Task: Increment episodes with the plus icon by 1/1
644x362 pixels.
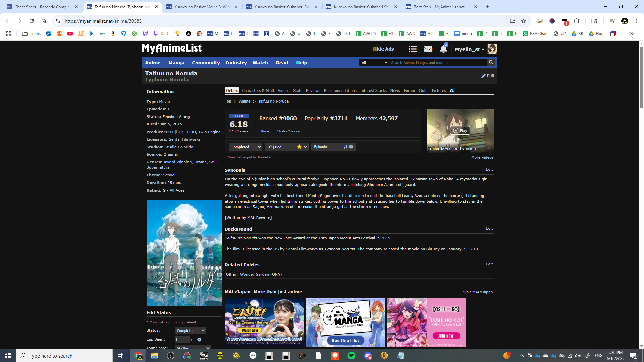Action: tap(351, 147)
